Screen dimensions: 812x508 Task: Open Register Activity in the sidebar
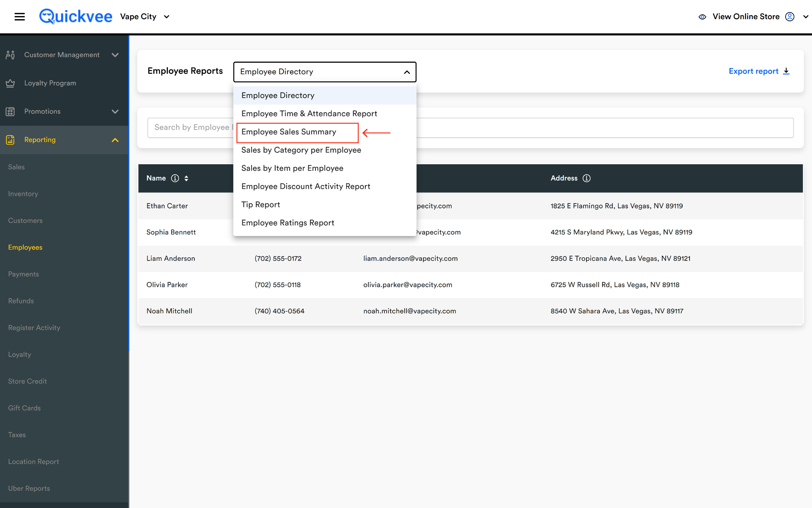click(x=34, y=328)
